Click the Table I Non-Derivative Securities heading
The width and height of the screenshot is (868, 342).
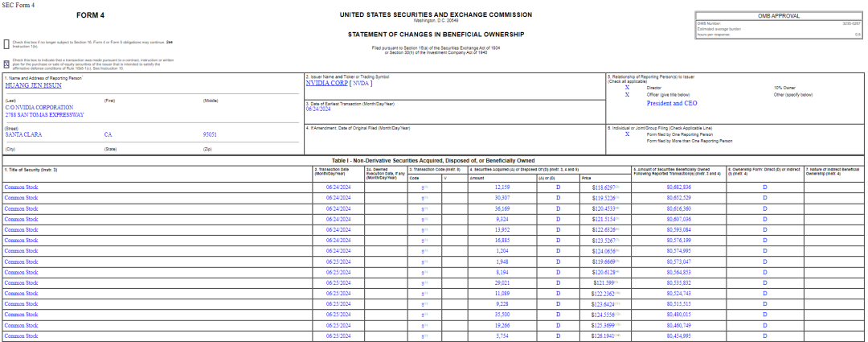tap(433, 160)
